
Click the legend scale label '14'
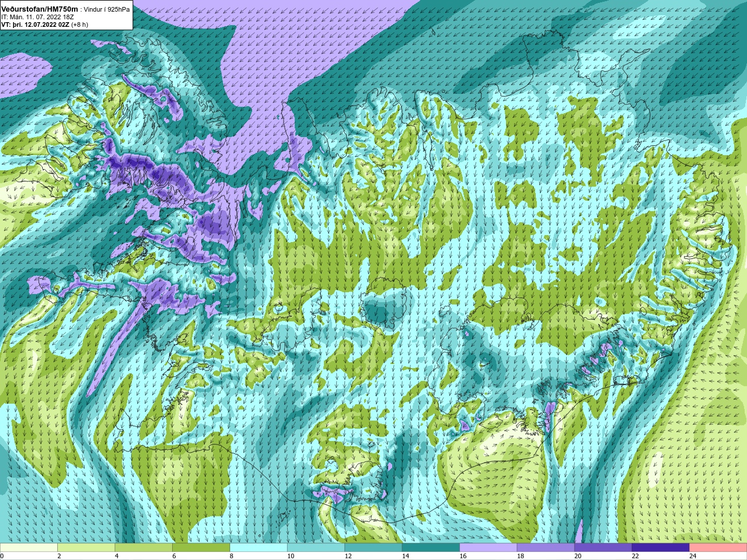(405, 556)
